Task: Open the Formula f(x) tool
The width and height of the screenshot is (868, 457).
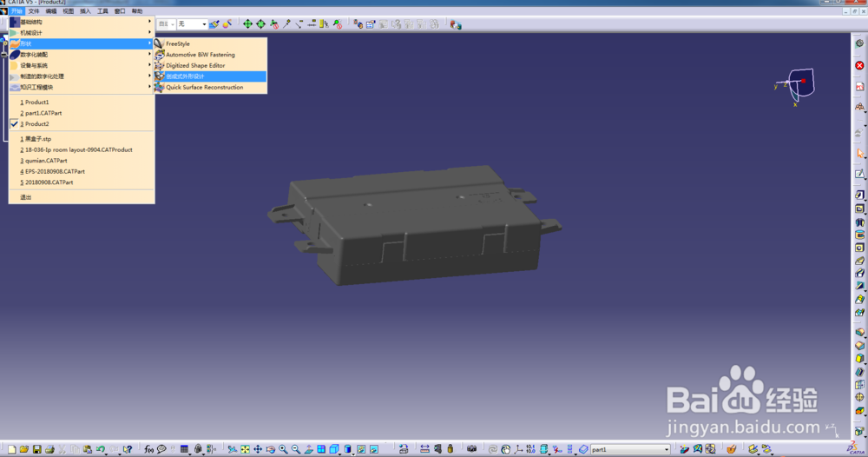Action: 148,449
